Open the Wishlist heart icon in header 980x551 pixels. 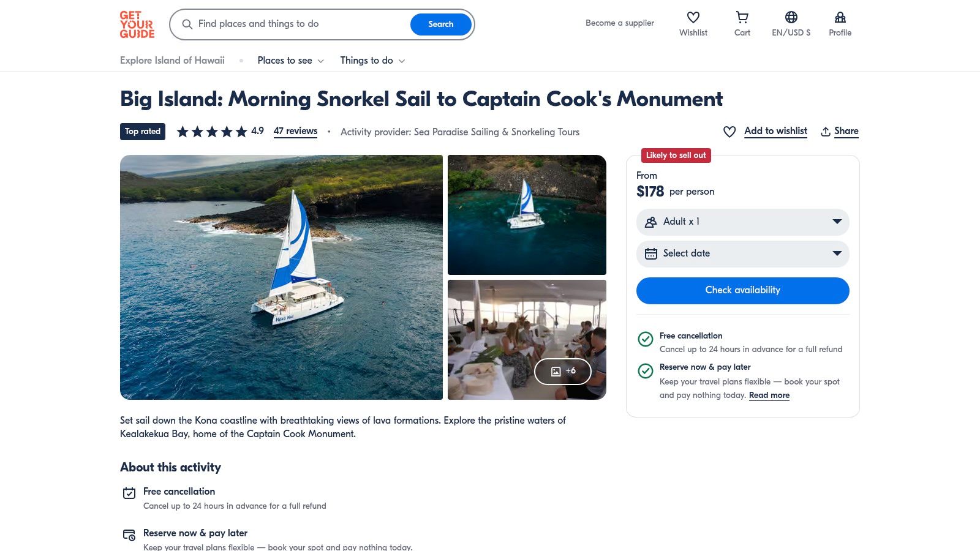click(693, 18)
